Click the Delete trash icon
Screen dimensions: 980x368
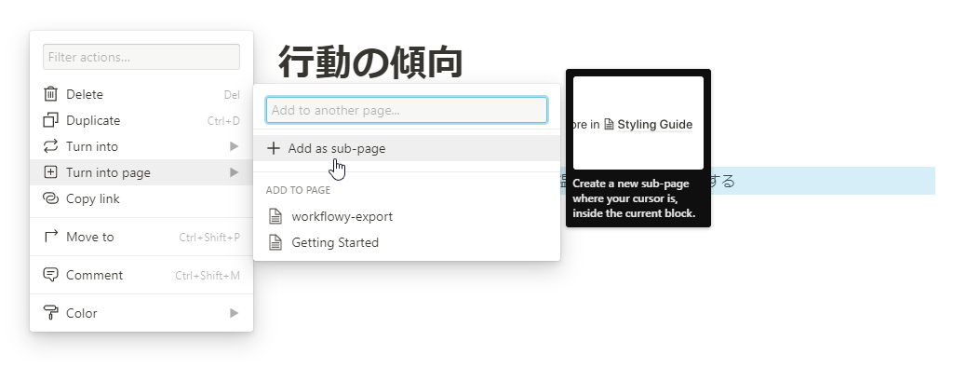tap(50, 94)
